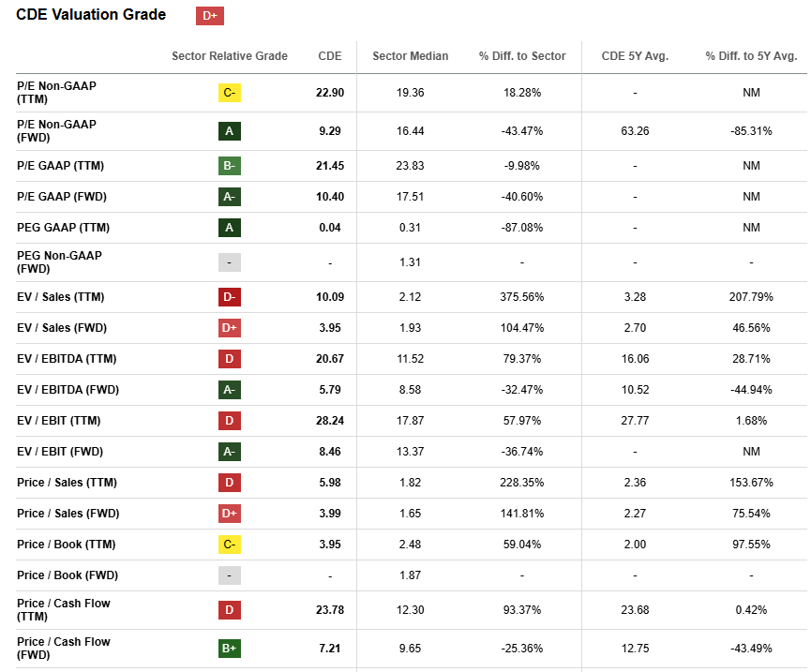The width and height of the screenshot is (811, 672).
Task: Click the Sector Median column header
Action: point(410,56)
